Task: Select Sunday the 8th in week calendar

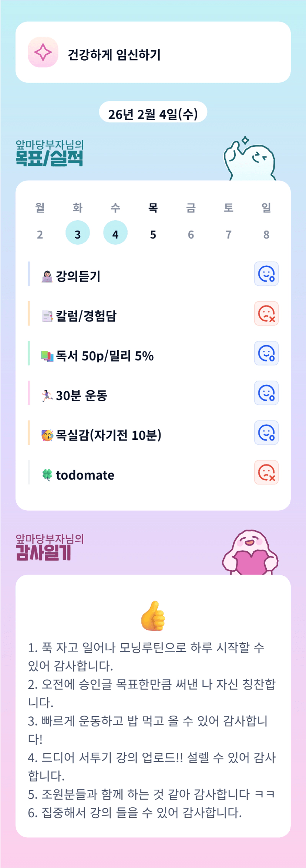Action: 266,234
